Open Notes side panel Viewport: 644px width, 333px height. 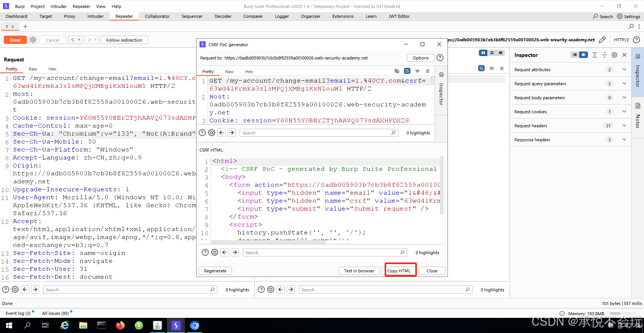(638, 116)
